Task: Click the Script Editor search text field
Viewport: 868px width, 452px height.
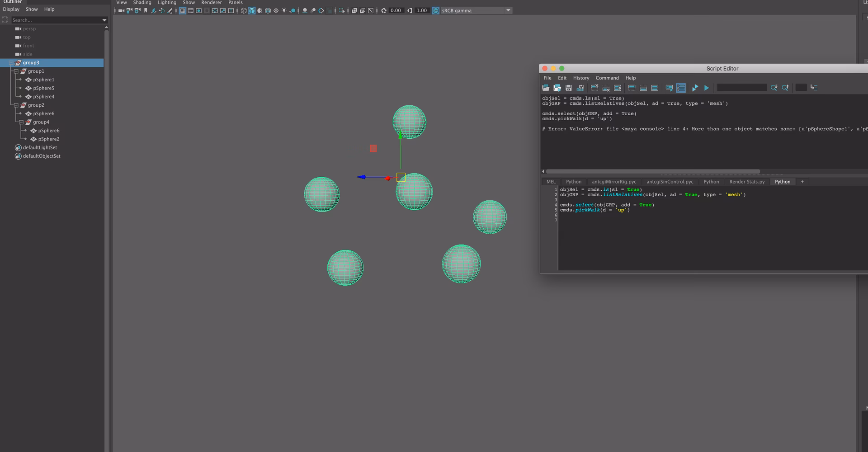Action: coord(741,88)
